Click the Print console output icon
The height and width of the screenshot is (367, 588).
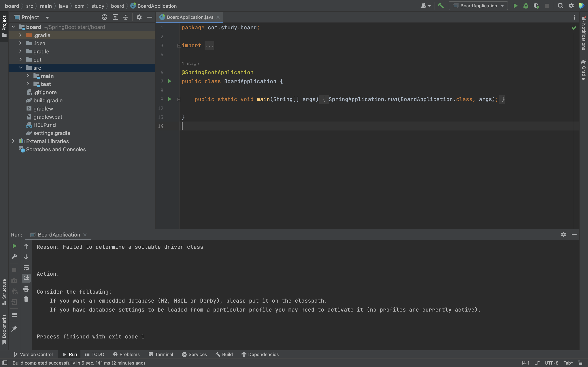tap(26, 289)
